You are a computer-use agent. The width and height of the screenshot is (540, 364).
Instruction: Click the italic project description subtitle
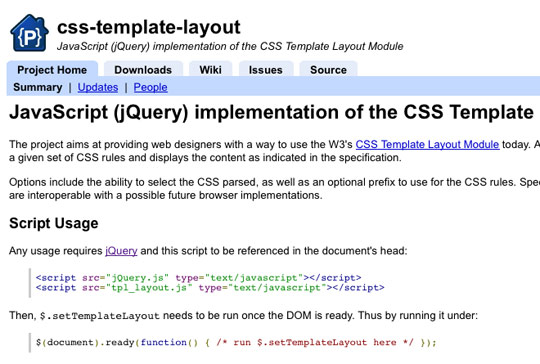tap(230, 46)
